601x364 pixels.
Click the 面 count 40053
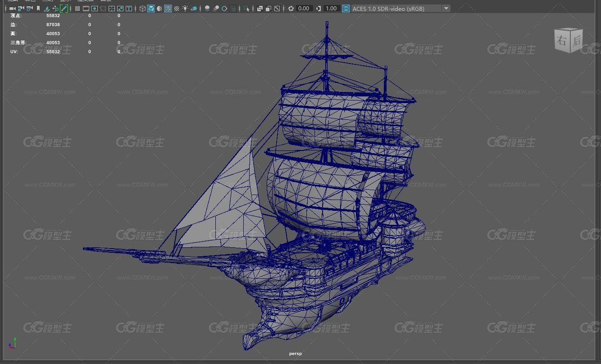[53, 33]
